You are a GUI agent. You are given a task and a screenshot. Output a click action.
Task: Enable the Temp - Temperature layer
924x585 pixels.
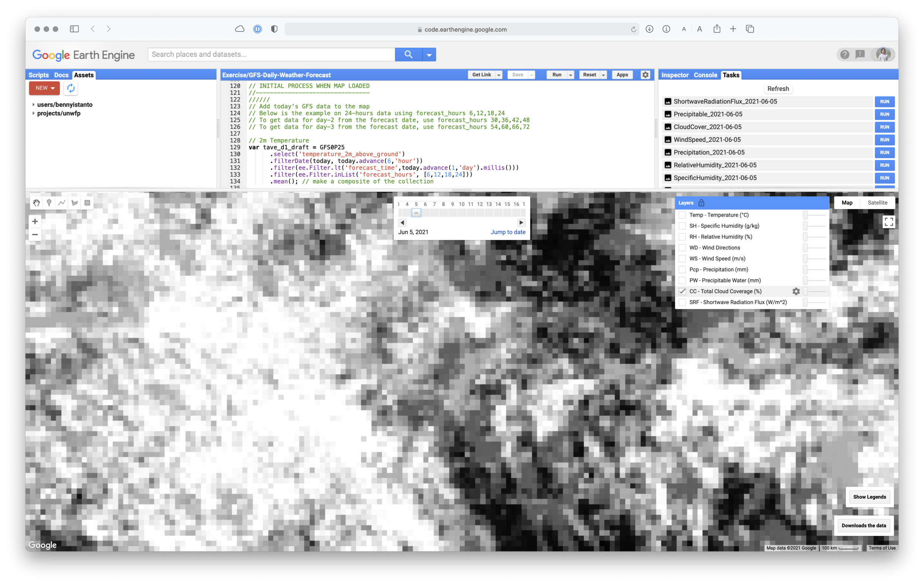click(x=682, y=215)
